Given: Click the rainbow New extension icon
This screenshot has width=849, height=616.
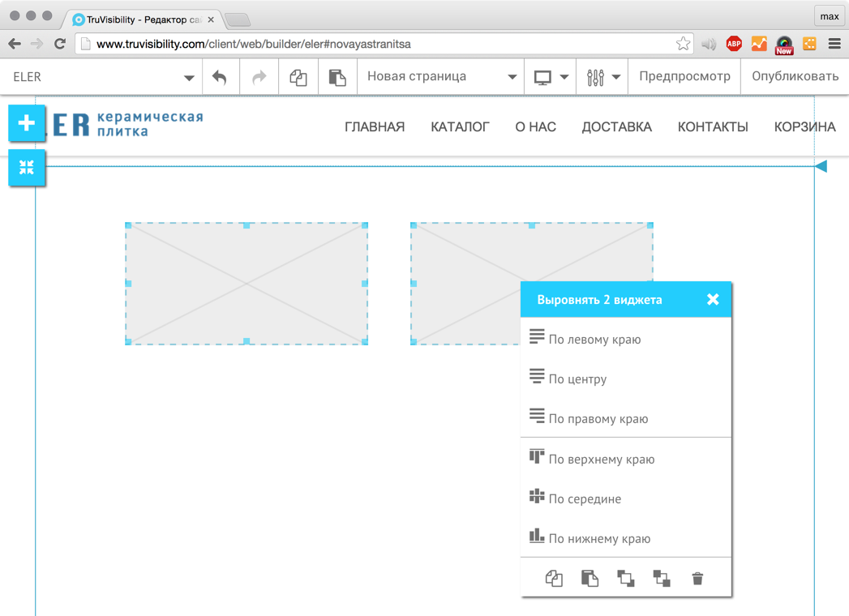Looking at the screenshot, I should 784,45.
